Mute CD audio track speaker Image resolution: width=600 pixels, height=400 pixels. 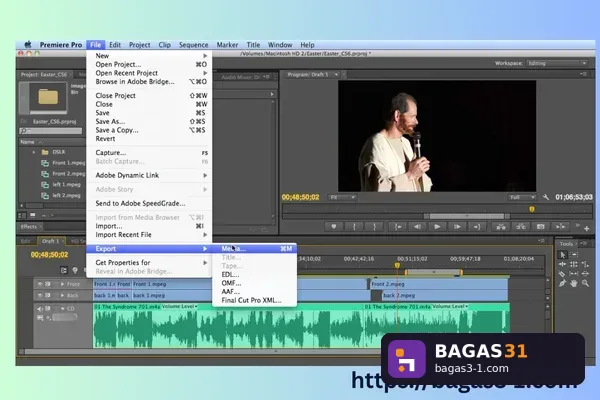pyautogui.click(x=40, y=309)
